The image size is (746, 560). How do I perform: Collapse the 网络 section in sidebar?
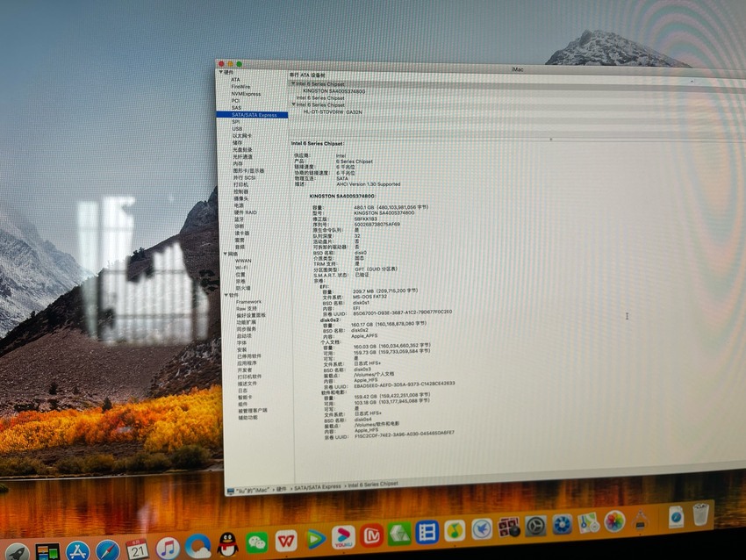[226, 254]
